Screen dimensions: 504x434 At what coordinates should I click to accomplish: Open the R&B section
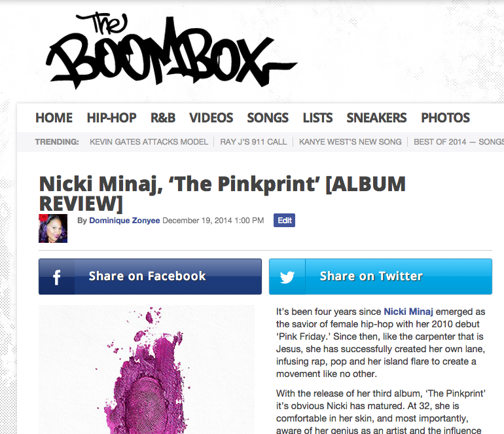(163, 118)
